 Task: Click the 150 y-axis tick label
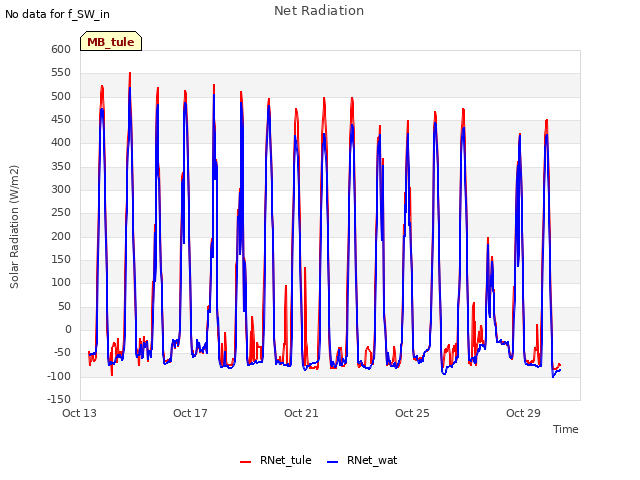click(61, 260)
